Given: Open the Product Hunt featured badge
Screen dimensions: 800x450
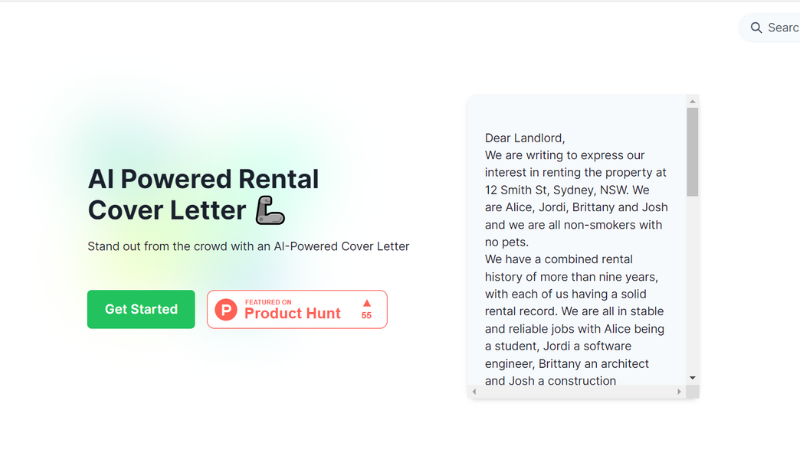Looking at the screenshot, I should [297, 309].
